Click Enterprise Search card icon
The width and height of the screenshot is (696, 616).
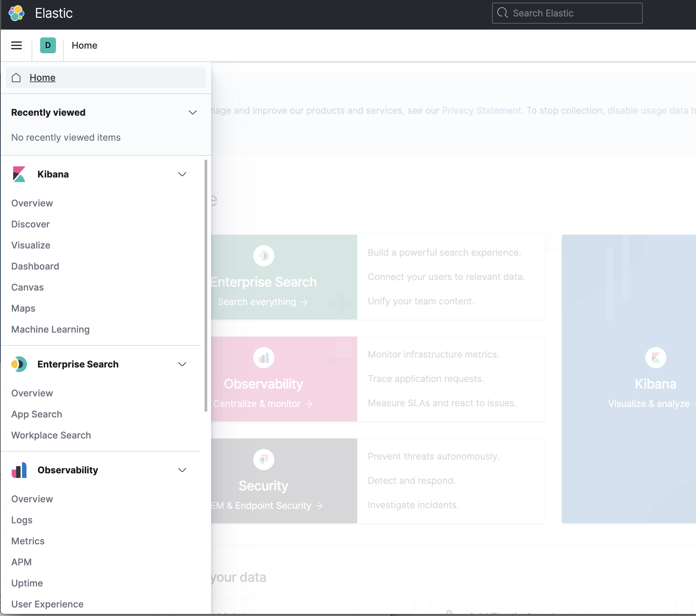point(263,256)
